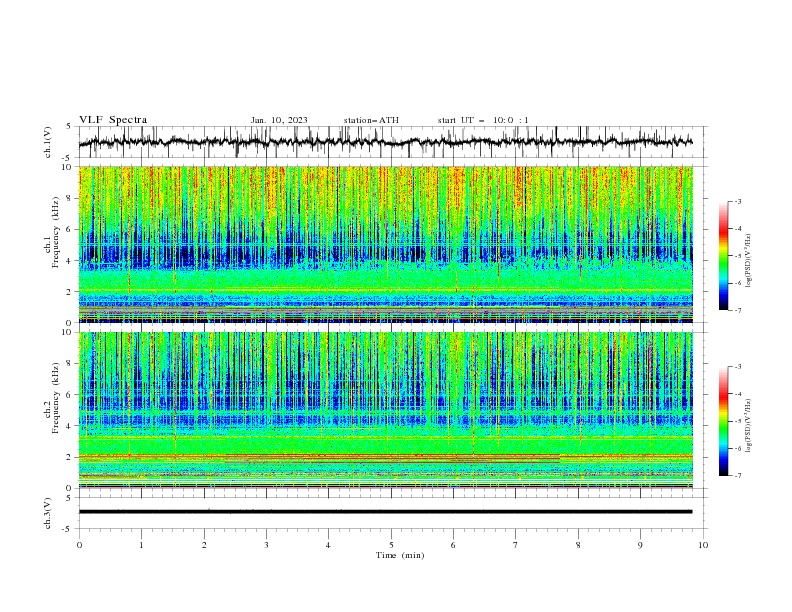
Task: Click the date 'Jan. 10, 2023' label
Action: (x=279, y=120)
